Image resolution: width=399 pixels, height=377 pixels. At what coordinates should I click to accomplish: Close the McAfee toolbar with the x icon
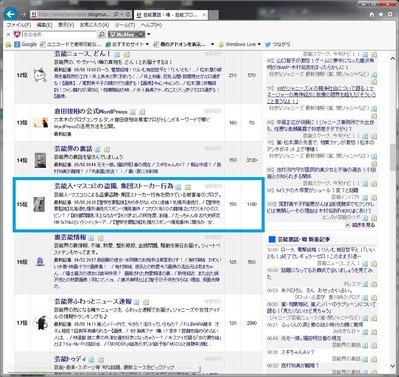9,34
